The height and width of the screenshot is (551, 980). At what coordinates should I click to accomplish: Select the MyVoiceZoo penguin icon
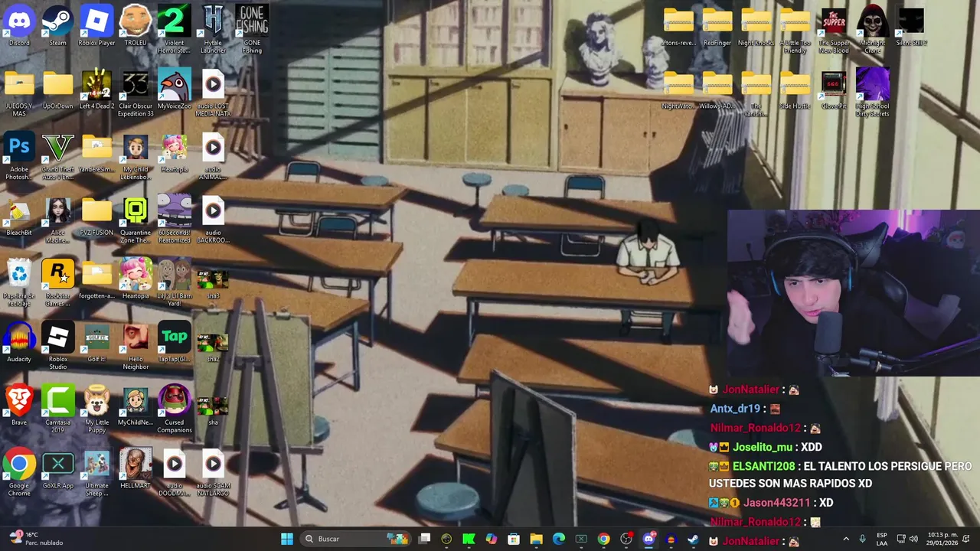pos(175,90)
